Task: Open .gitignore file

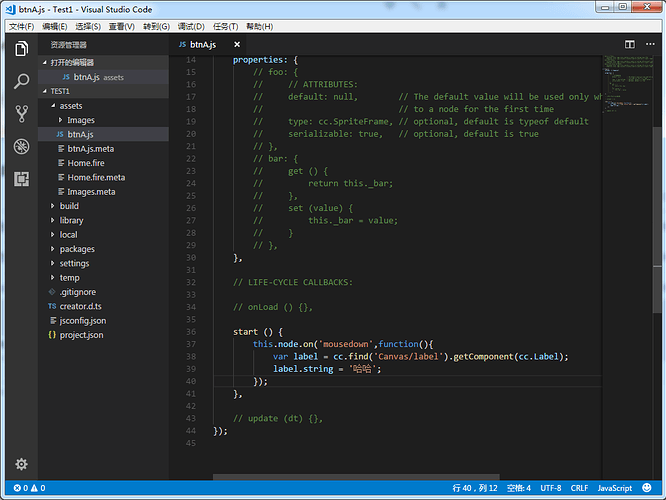Action: coord(103,292)
